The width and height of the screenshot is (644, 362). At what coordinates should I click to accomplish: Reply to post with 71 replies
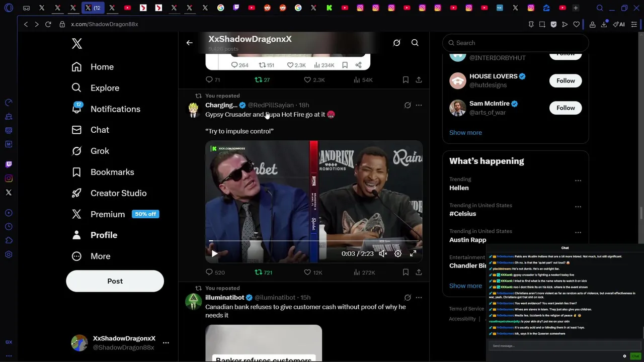pos(213,80)
